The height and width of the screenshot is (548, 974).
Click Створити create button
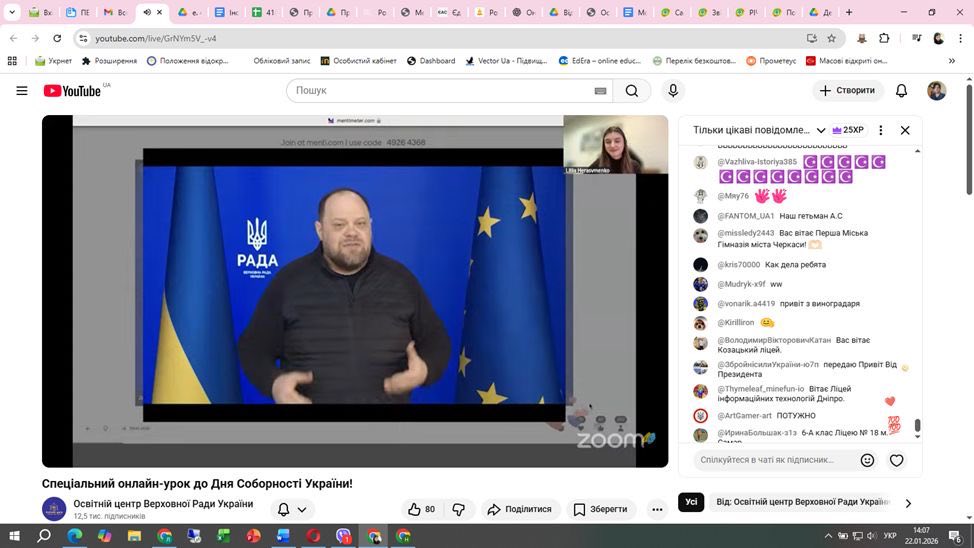pos(847,91)
